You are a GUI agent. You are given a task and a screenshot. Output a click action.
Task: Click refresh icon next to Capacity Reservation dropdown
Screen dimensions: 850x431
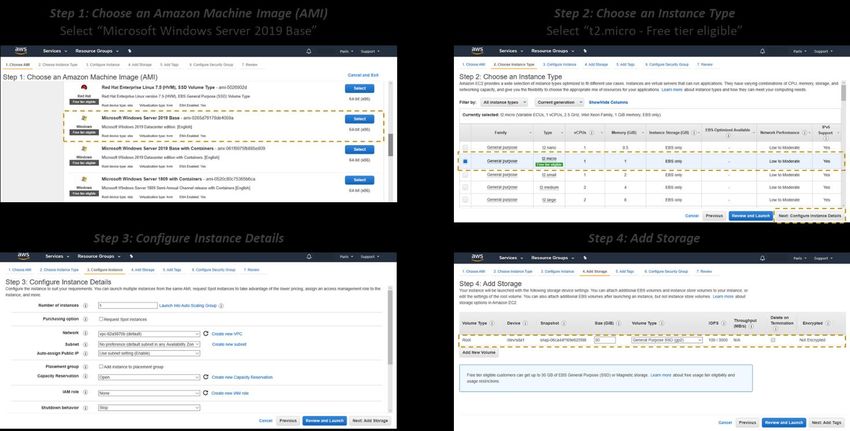point(206,377)
